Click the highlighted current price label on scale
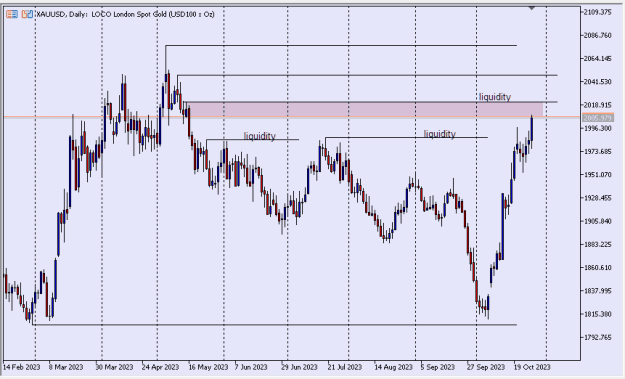Viewport: 625px width, 379px height. coord(597,118)
